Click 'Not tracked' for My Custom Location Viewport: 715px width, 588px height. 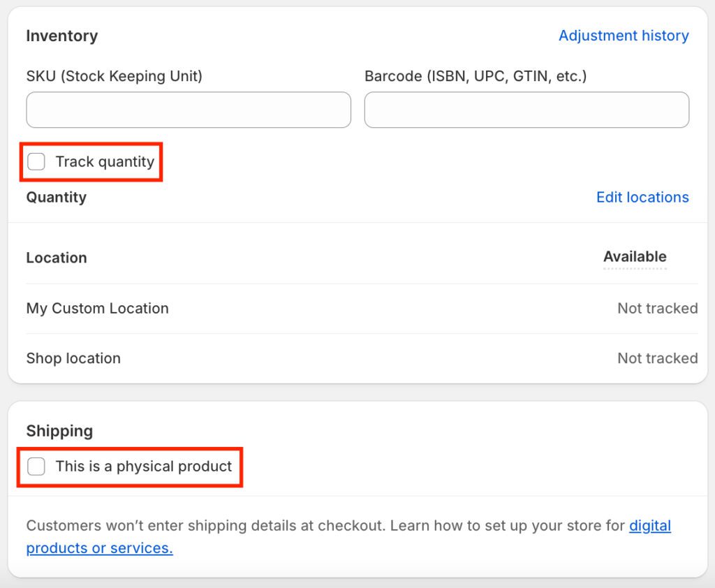[657, 309]
